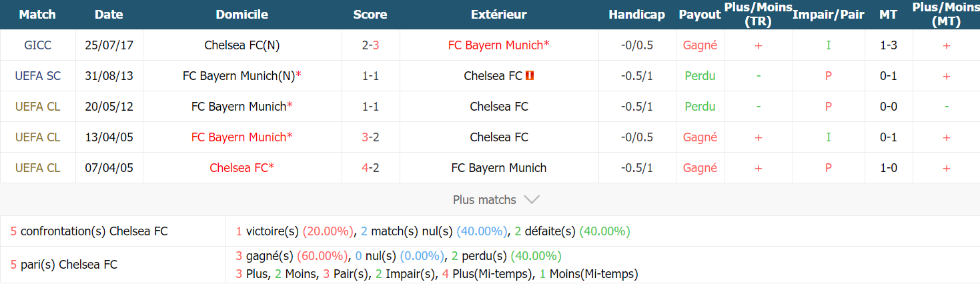Expand more matches with the chevron arrow
This screenshot has height=284, width=980.
coord(532,199)
